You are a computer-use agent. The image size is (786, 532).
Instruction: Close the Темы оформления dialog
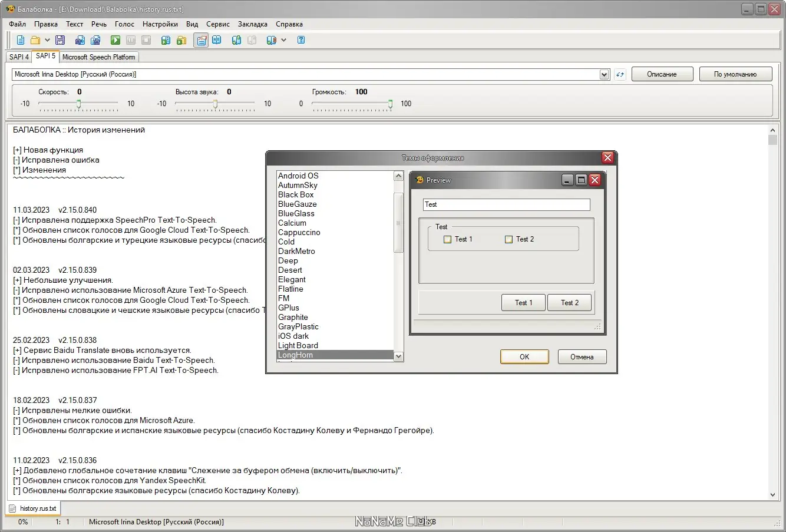(608, 157)
